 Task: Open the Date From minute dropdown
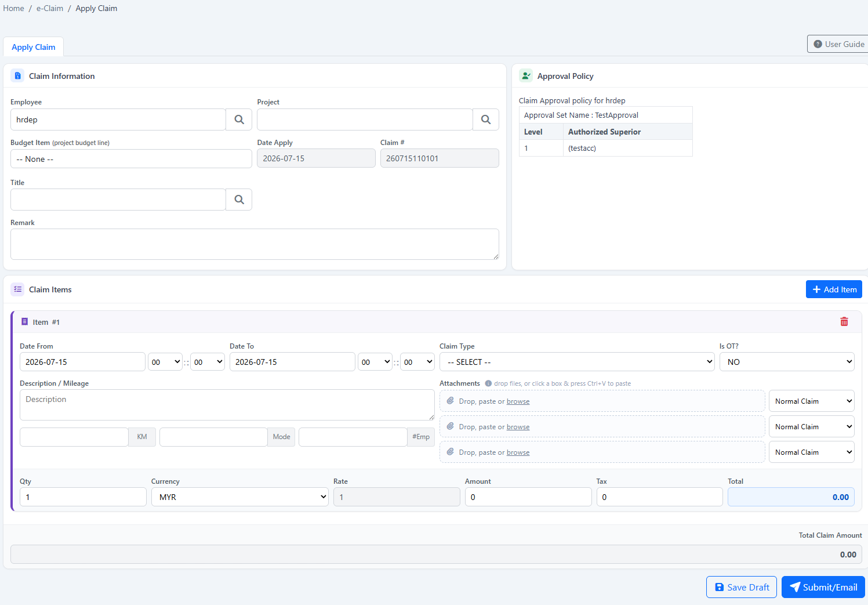tap(208, 362)
